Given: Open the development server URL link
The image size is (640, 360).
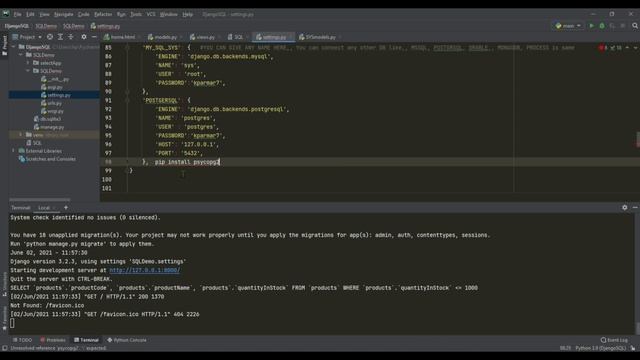Looking at the screenshot, I should pyautogui.click(x=144, y=270).
